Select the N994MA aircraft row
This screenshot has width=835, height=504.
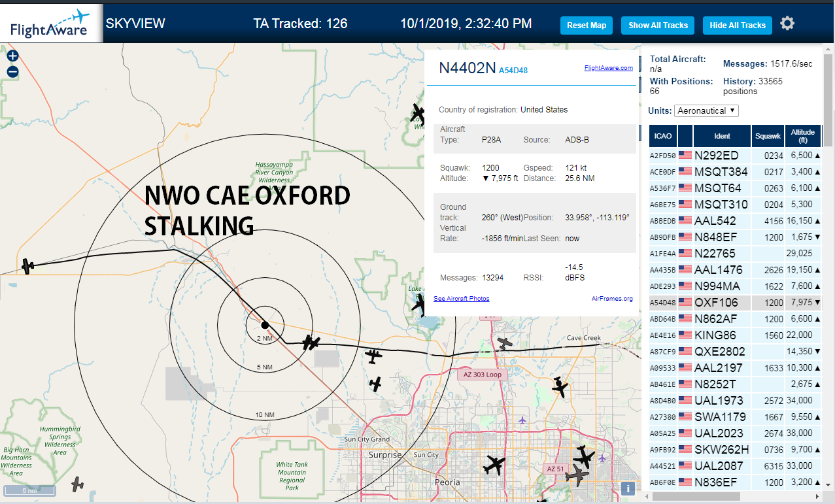735,286
